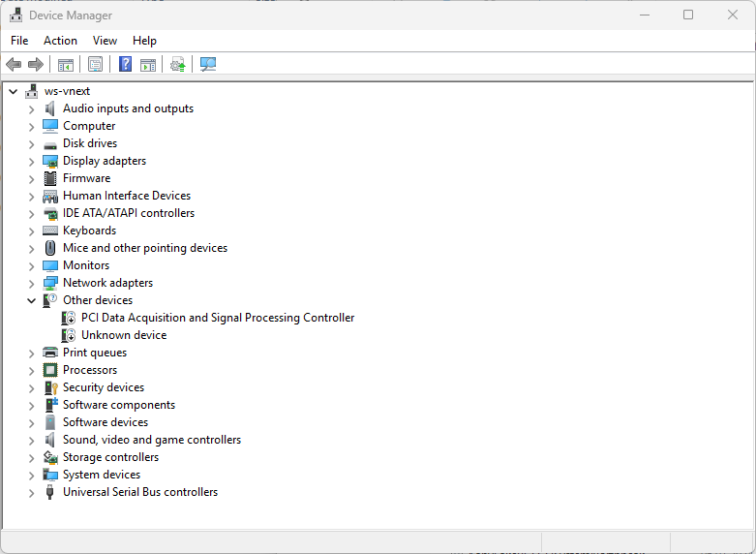Image resolution: width=756 pixels, height=554 pixels.
Task: Select the Disk drives category icon
Action: pos(50,144)
